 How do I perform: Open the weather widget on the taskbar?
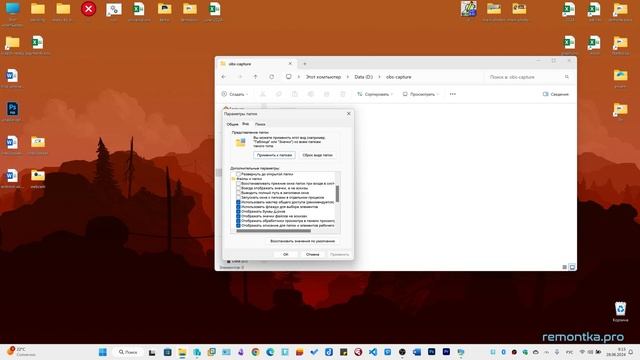[x=20, y=352]
